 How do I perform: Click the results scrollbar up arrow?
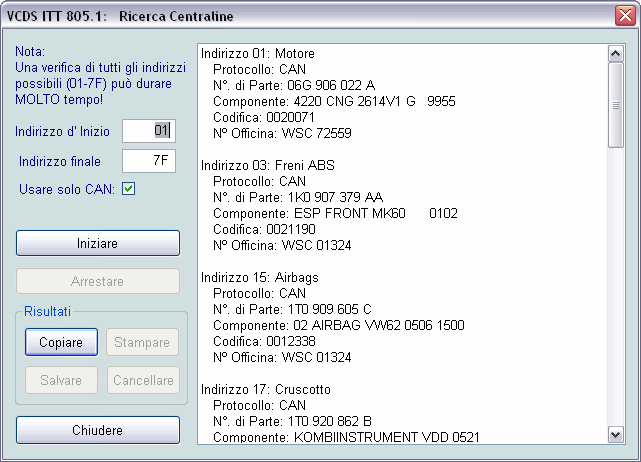[x=616, y=54]
